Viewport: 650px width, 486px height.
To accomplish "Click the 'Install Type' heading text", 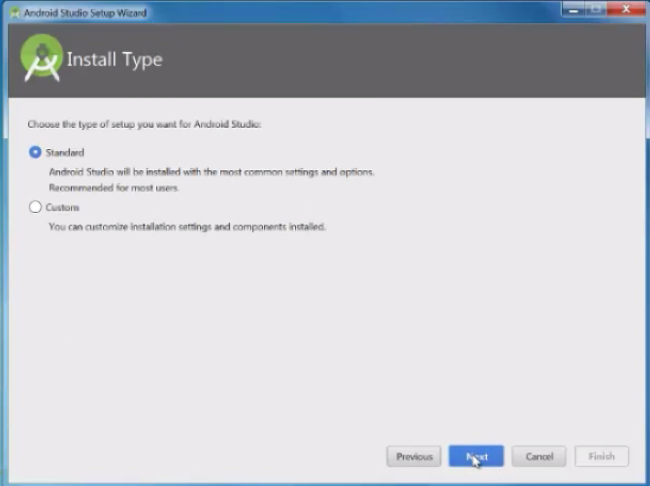I will 114,60.
